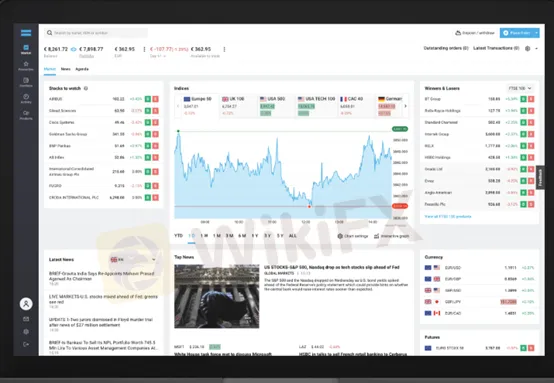
Task: Select the YTD chart time range
Action: [178, 236]
